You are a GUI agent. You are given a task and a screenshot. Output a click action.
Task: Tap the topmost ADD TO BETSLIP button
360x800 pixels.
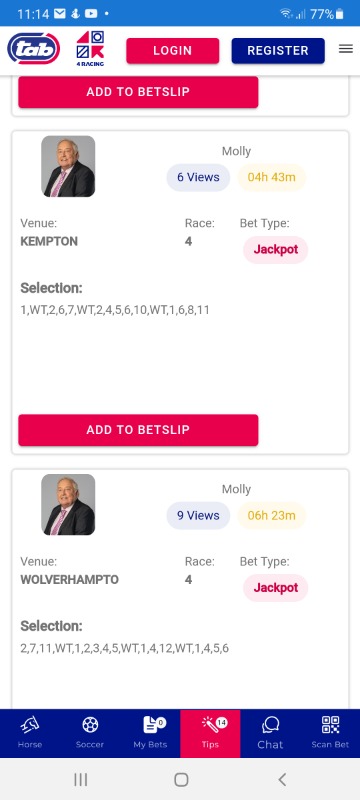[x=138, y=92]
